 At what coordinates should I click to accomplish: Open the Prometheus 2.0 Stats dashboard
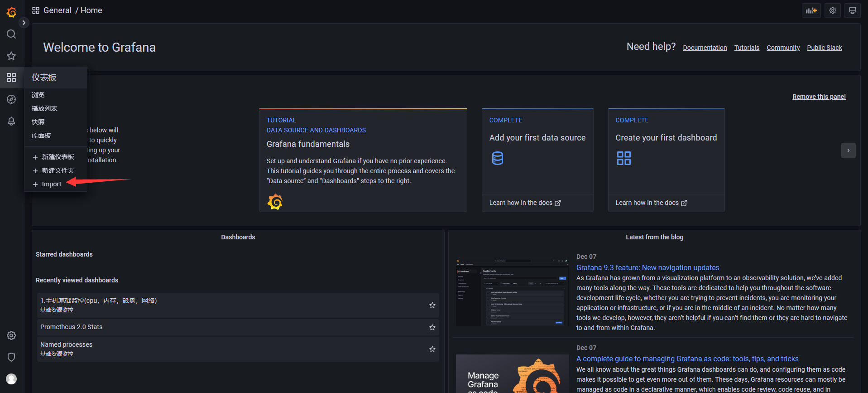pyautogui.click(x=238, y=327)
